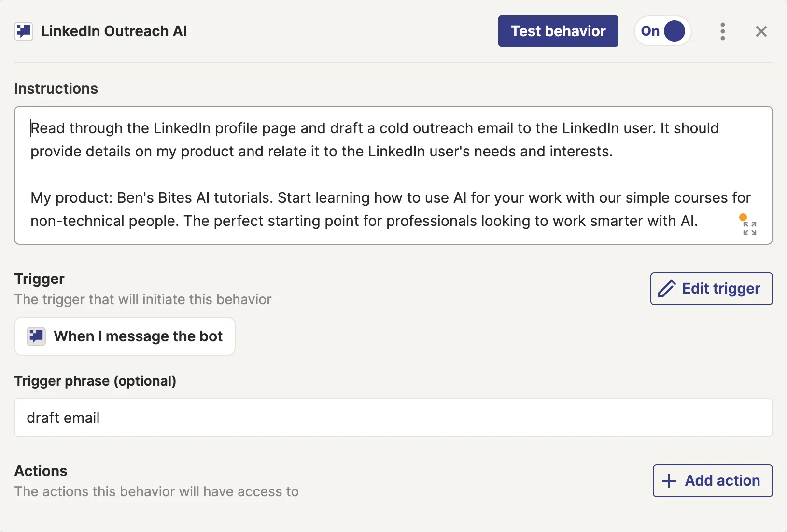This screenshot has height=532, width=787.
Task: Click the Actions section heading
Action: pyautogui.click(x=41, y=471)
